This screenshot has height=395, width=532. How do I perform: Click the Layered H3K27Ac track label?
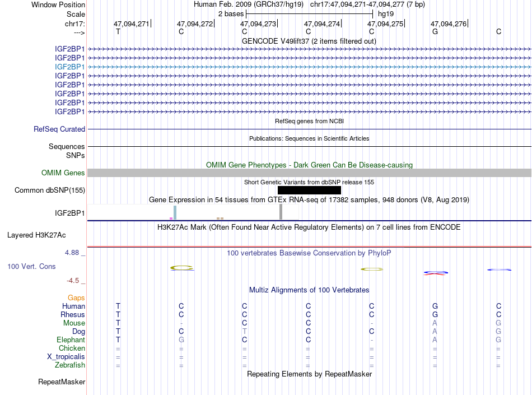pos(36,235)
